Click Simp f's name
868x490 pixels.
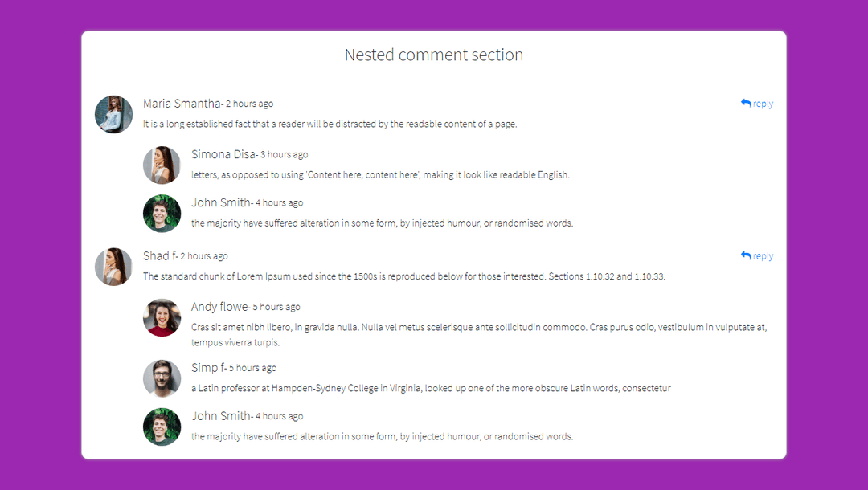click(207, 367)
